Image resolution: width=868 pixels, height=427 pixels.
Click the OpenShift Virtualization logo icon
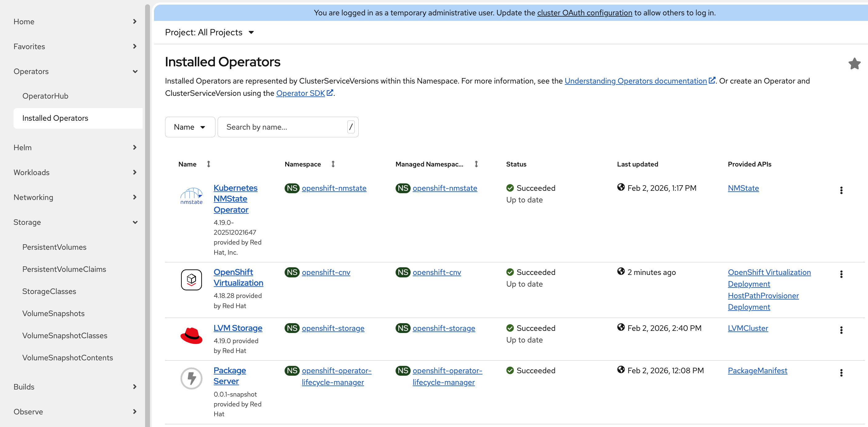tap(191, 280)
